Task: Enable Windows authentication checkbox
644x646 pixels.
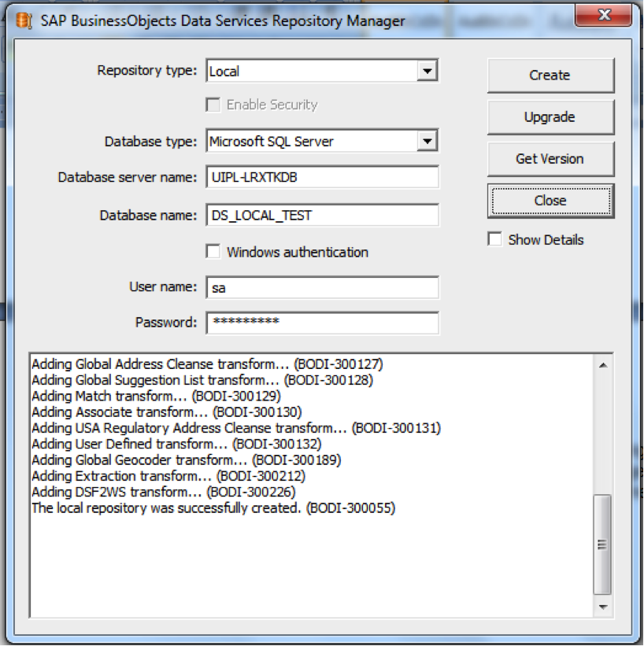Action: (x=213, y=252)
